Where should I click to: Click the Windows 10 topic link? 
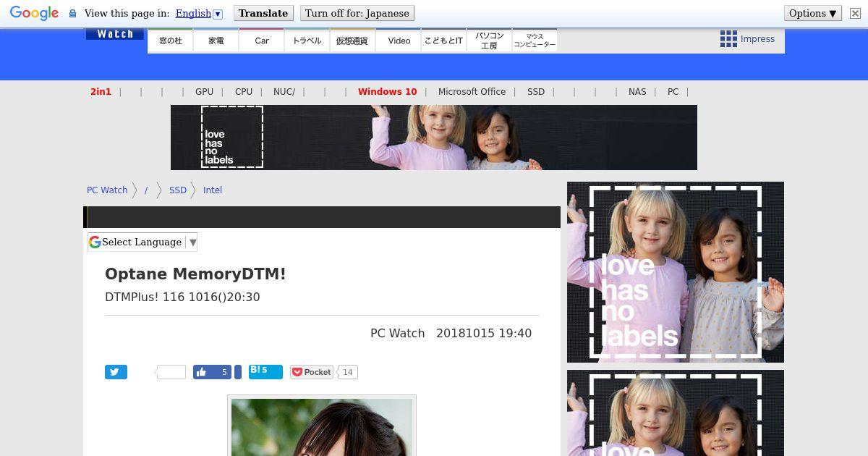point(387,92)
